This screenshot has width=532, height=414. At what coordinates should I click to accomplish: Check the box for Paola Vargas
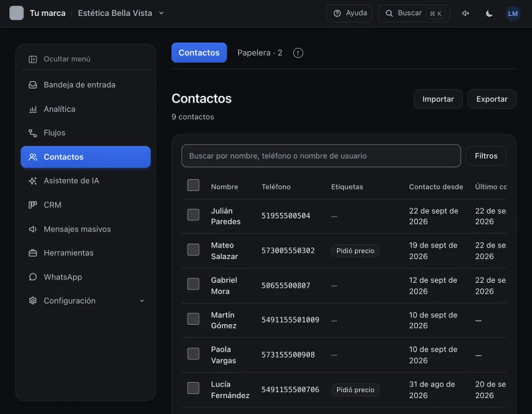[x=194, y=353]
